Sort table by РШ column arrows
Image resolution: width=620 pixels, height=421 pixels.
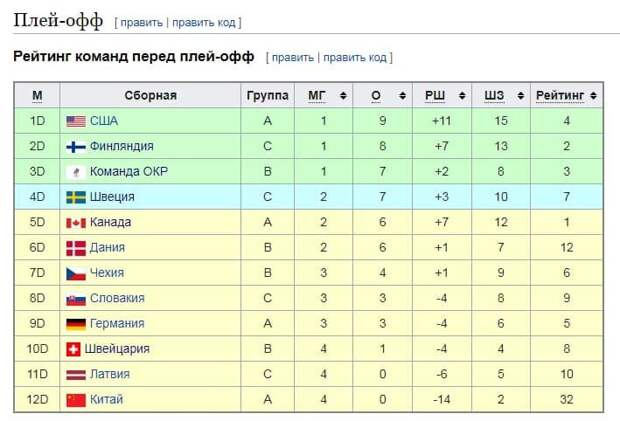coord(463,96)
